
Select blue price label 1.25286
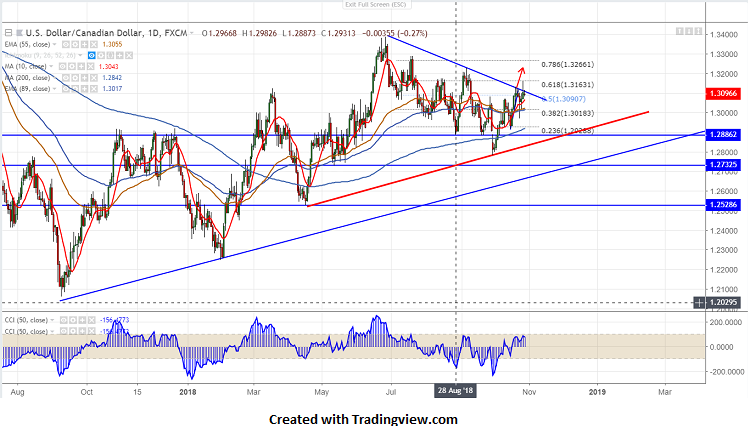723,205
